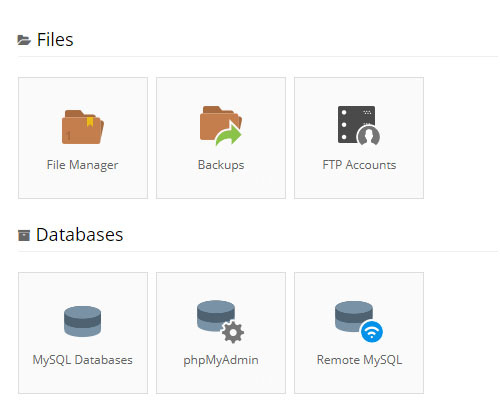Open the Remote MySQL database icon
The width and height of the screenshot is (500, 420).
point(359,321)
